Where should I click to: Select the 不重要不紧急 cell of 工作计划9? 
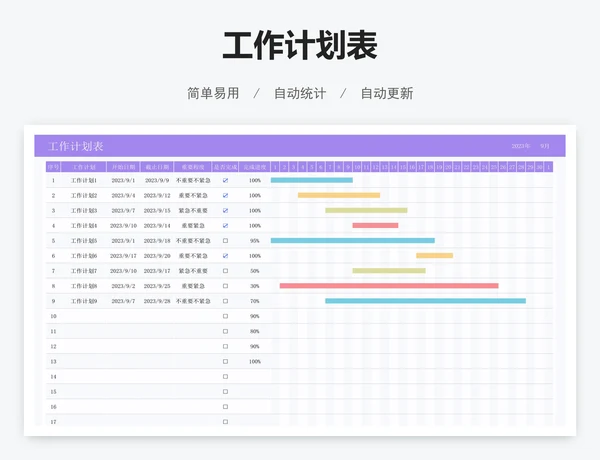click(193, 301)
